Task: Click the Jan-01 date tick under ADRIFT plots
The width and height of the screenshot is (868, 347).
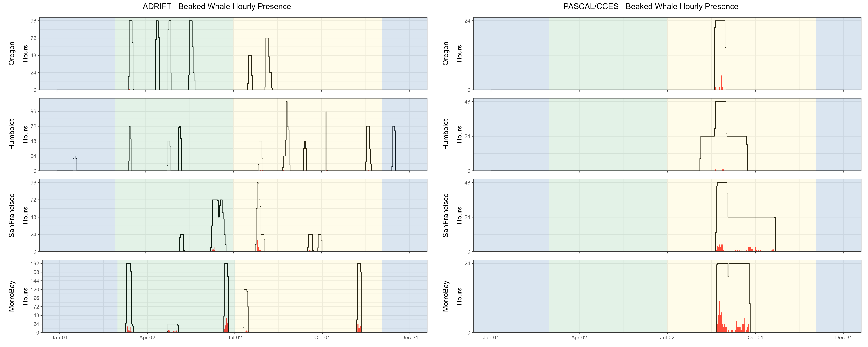Action: [60, 338]
